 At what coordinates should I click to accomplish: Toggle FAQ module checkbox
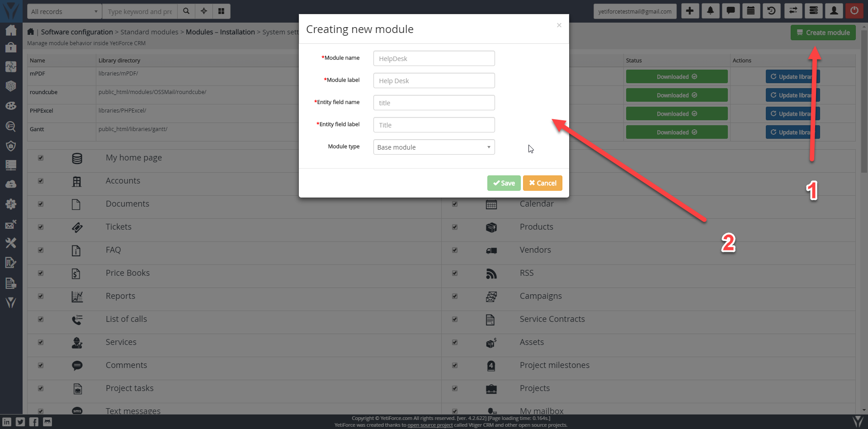pyautogui.click(x=41, y=250)
